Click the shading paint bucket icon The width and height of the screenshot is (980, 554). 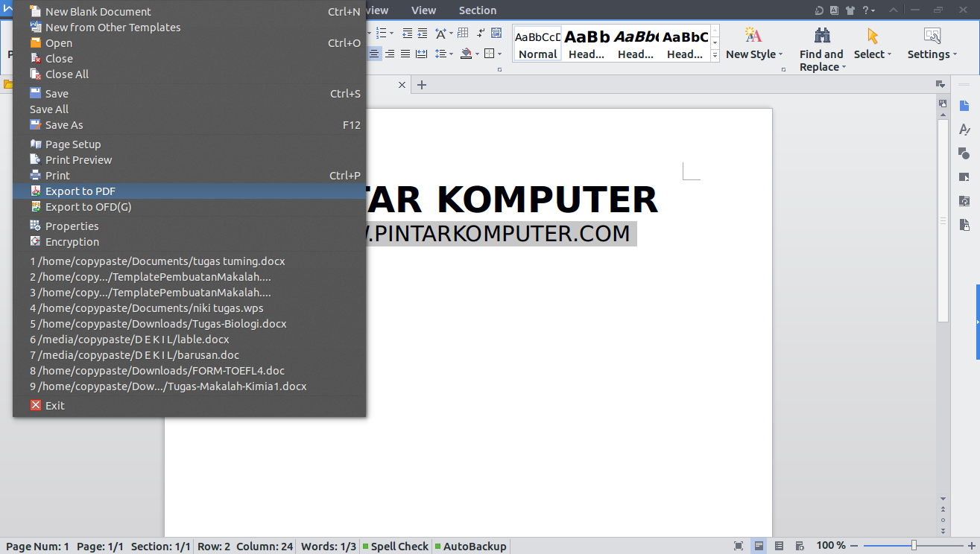coord(466,54)
